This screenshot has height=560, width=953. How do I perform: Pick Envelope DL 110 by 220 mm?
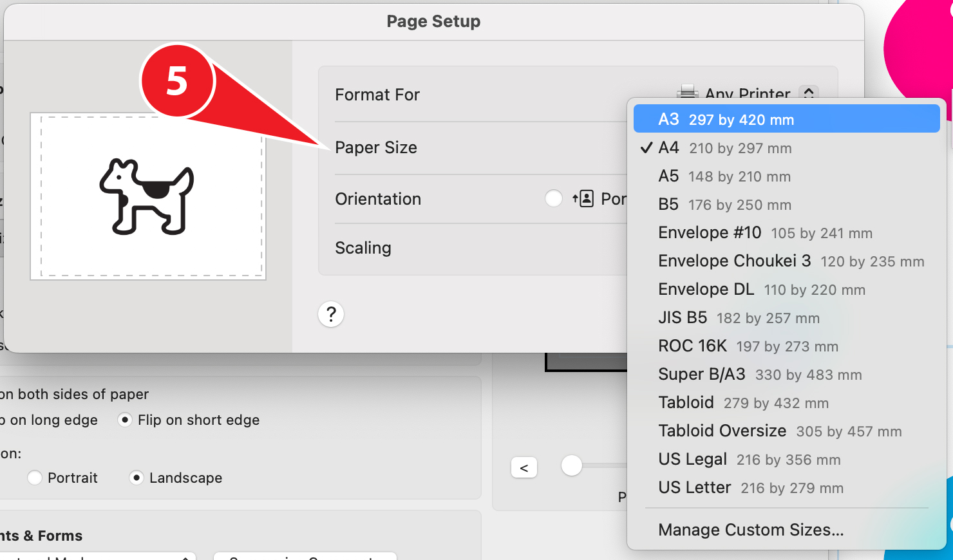pos(786,290)
